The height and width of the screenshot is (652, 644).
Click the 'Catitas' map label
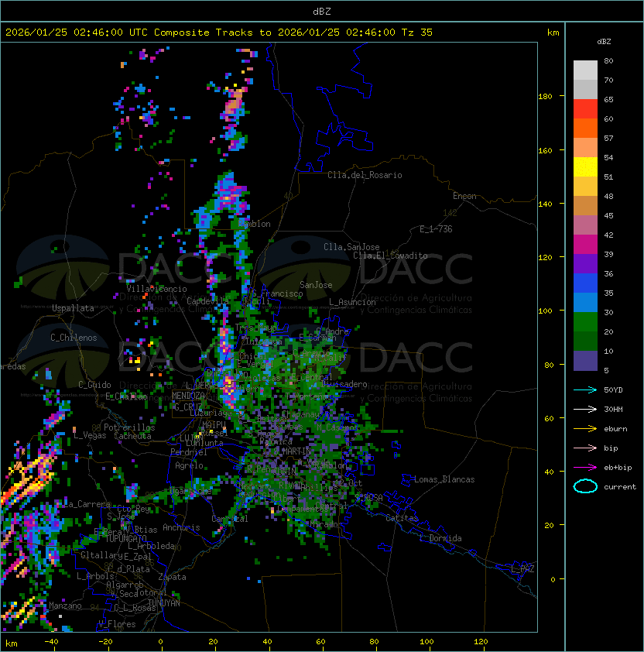point(402,518)
